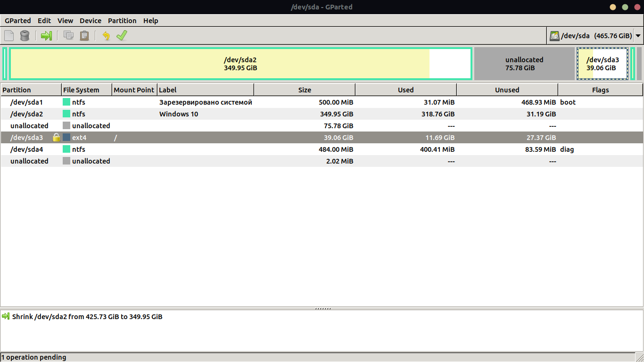Click the 'diag' flag cell
Screen dimensions: 644x362
[x=567, y=149]
